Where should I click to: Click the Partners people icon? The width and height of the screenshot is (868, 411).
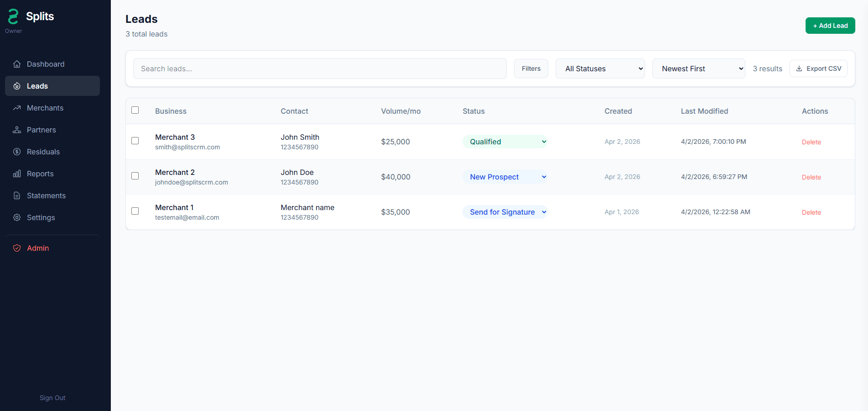tap(17, 130)
